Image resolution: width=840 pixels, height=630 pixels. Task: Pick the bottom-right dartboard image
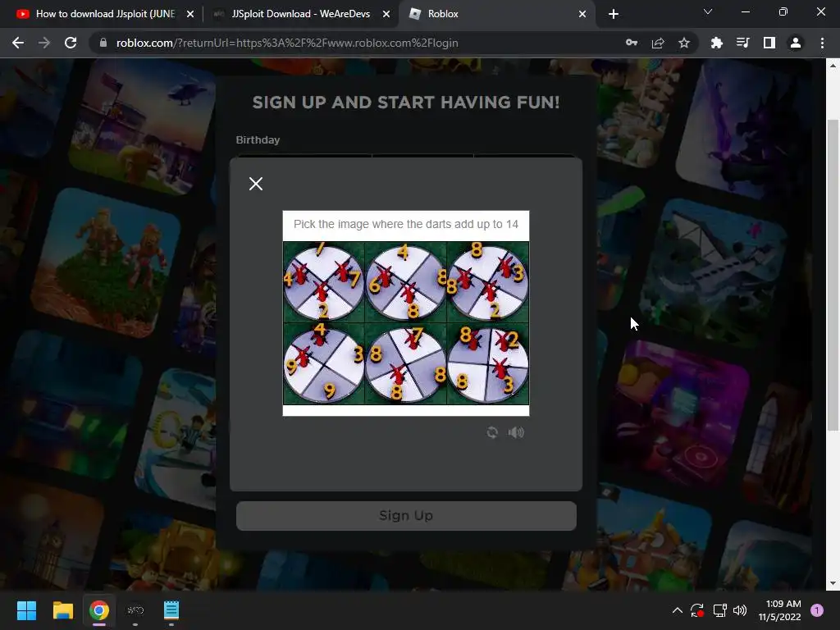point(488,363)
